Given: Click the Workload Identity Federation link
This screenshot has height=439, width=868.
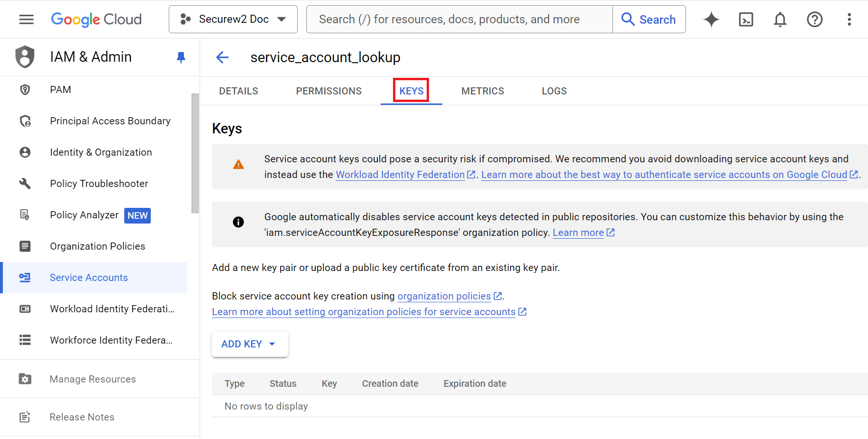Looking at the screenshot, I should 400,175.
